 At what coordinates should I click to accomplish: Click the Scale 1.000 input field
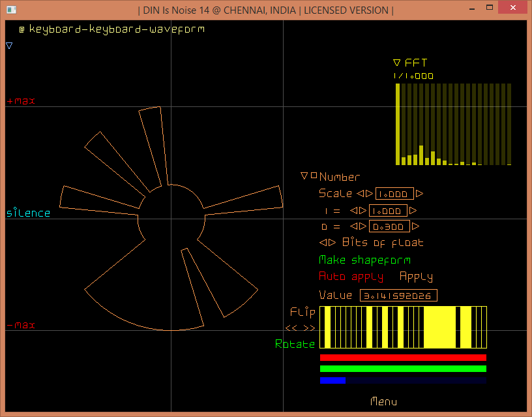click(394, 194)
